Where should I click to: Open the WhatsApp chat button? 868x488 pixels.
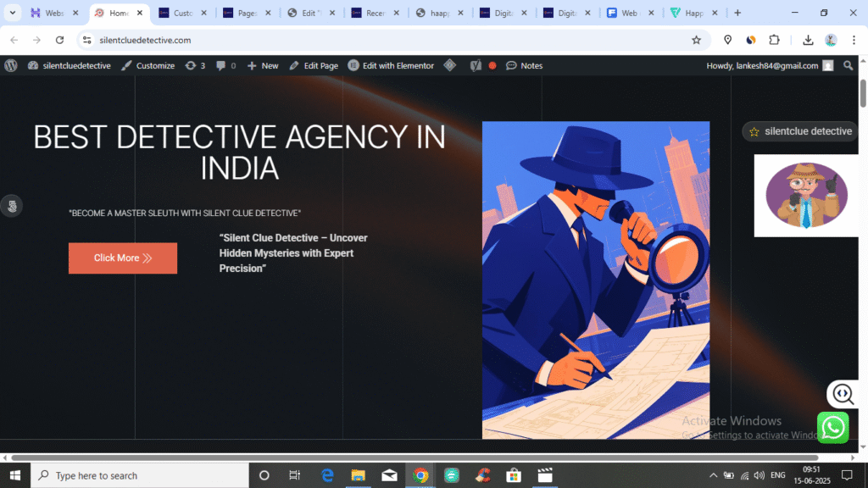[x=833, y=427]
